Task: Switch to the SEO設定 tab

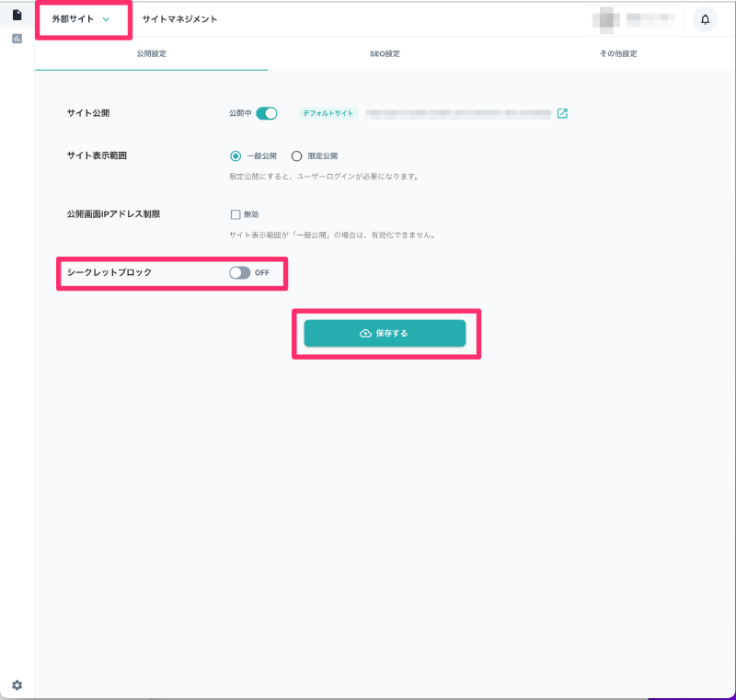Action: point(385,53)
